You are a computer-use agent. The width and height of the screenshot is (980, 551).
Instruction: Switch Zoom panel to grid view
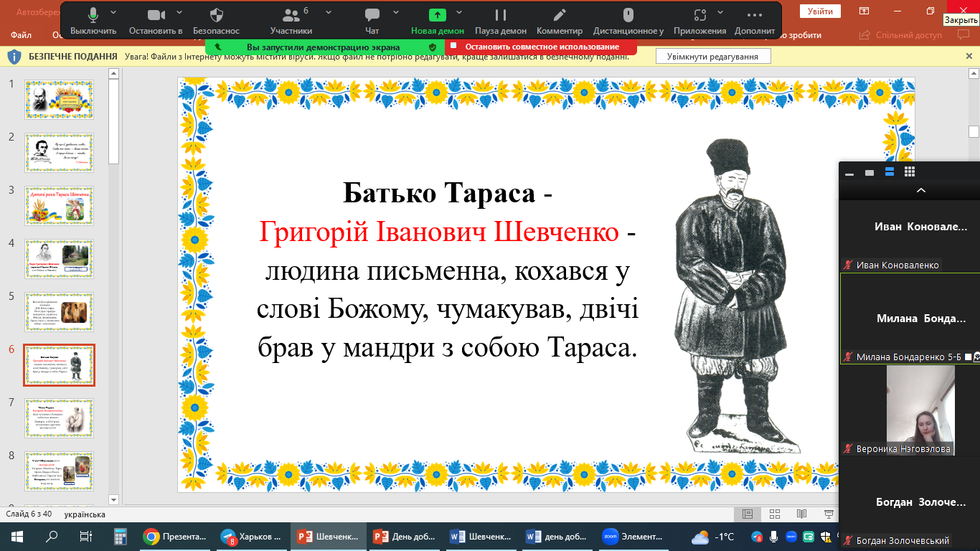tap(910, 172)
